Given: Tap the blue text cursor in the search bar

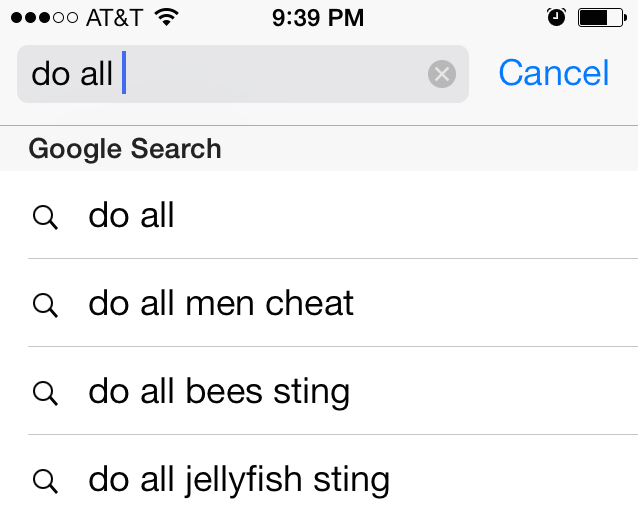Looking at the screenshot, I should [x=124, y=74].
